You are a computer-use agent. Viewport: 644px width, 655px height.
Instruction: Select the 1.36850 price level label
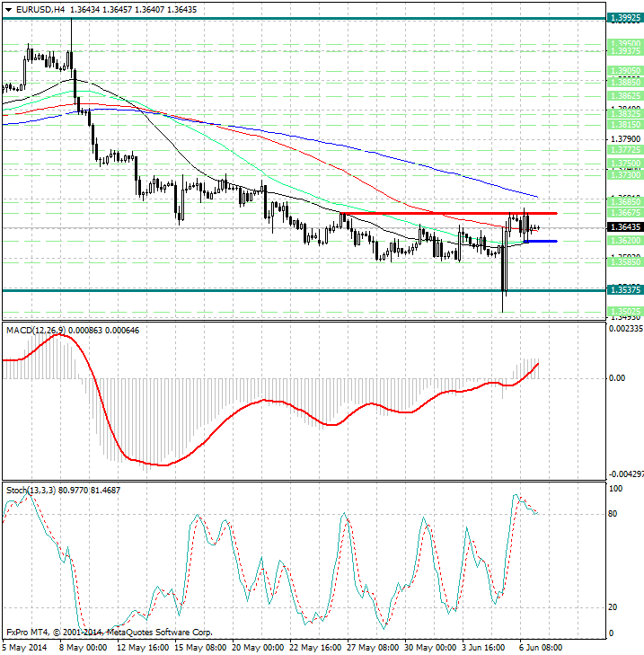pos(625,202)
